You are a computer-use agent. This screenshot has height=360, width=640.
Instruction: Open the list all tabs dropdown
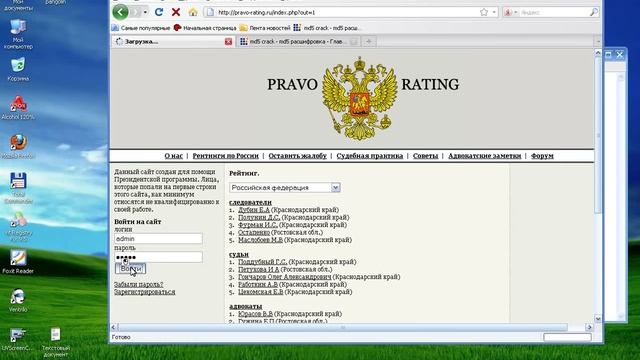598,41
